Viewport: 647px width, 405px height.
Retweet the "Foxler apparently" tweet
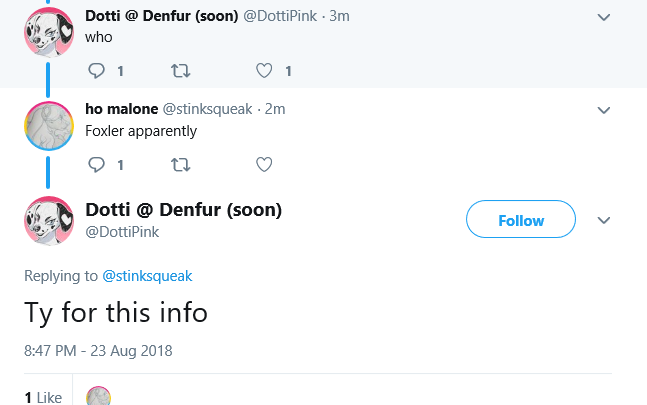click(x=181, y=165)
